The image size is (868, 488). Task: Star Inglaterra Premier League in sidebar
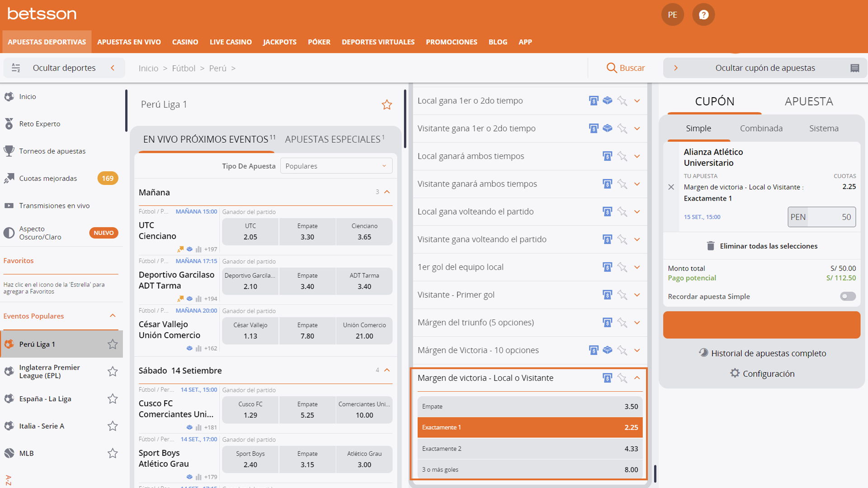pyautogui.click(x=113, y=371)
